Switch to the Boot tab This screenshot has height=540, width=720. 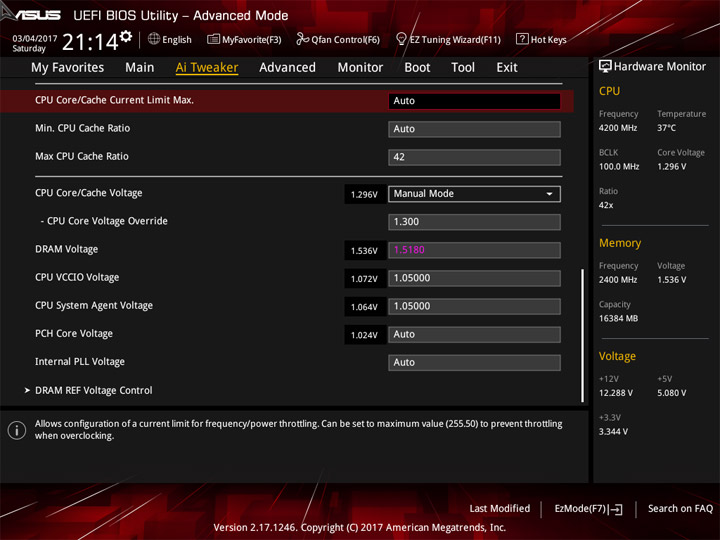pos(417,68)
